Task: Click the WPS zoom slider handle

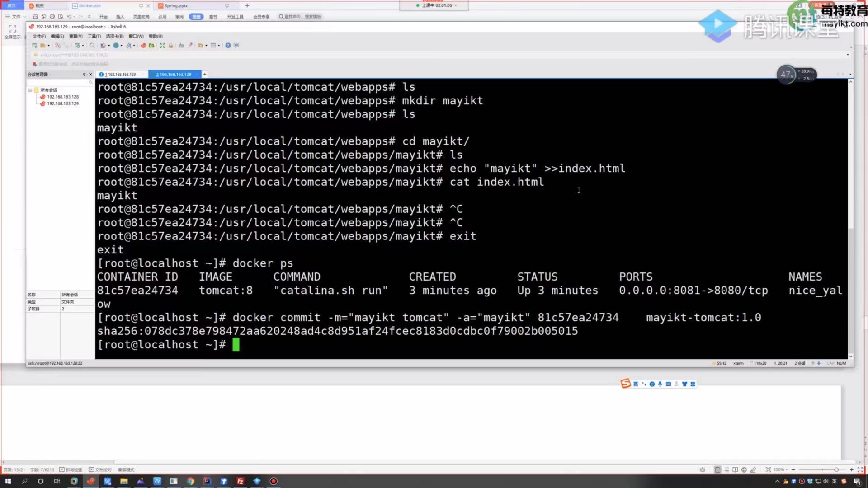Action: point(836,470)
